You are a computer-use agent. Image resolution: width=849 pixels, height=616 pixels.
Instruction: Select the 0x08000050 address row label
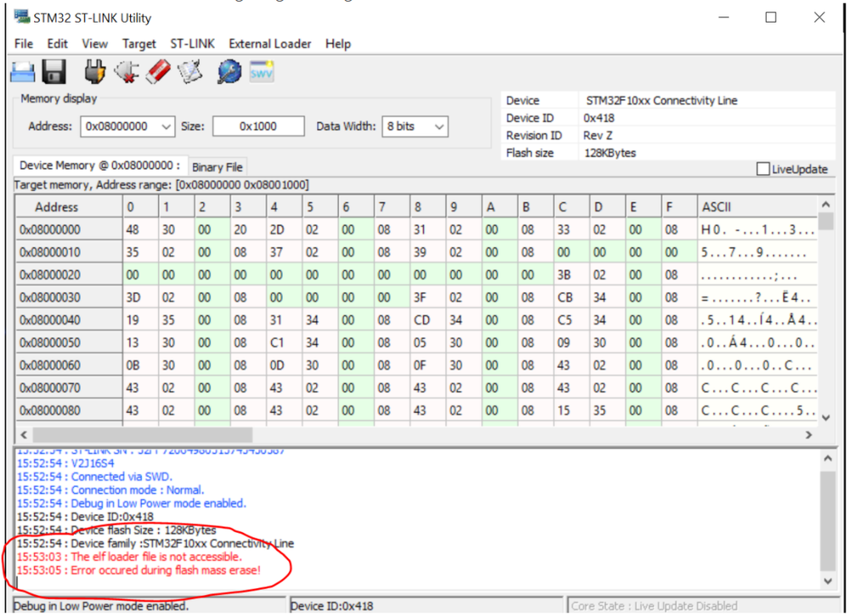click(69, 342)
